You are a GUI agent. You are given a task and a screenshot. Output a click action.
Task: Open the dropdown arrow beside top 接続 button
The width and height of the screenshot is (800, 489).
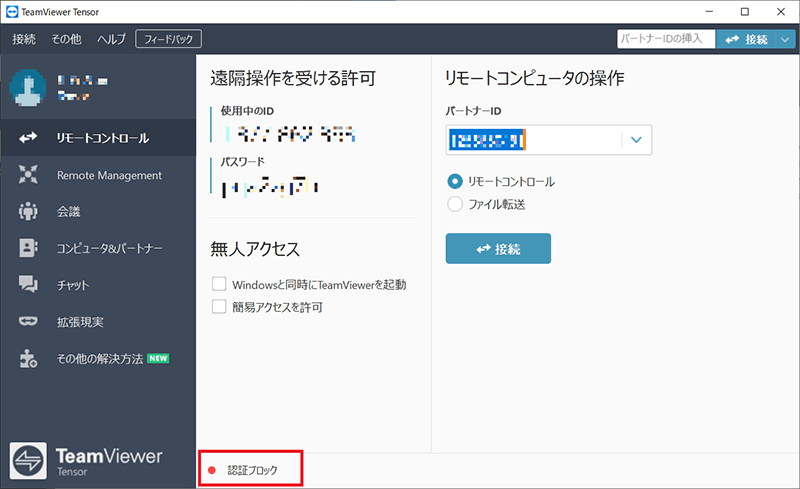coord(785,39)
